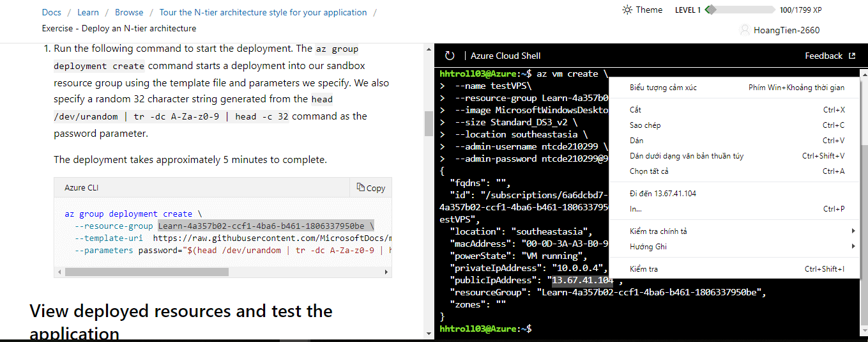Viewport: 868px width, 342px height.
Task: Click the Azure Cloud Shell title
Action: click(x=506, y=56)
